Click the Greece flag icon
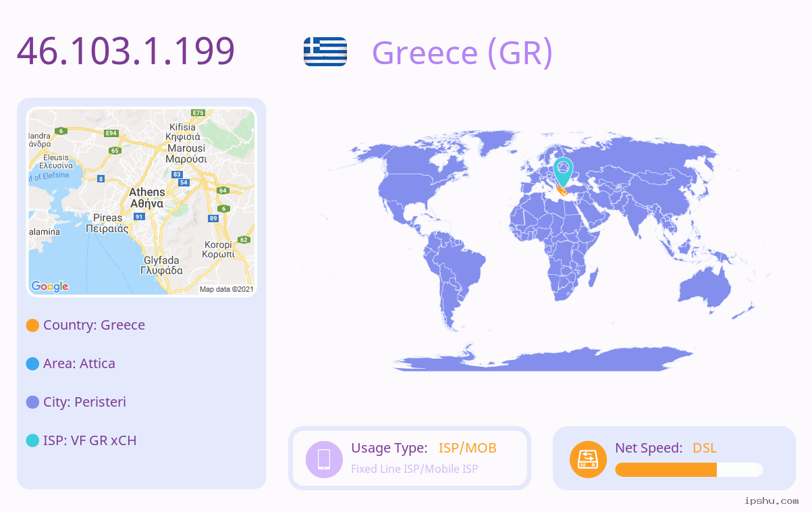The height and width of the screenshot is (512, 812). pyautogui.click(x=325, y=51)
